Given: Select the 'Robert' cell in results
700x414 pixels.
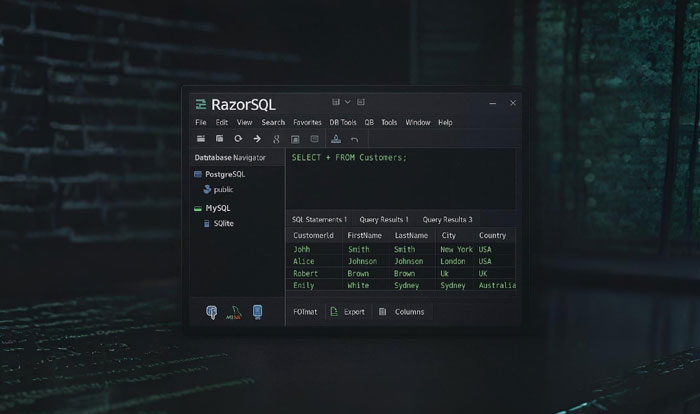Looking at the screenshot, I should point(305,273).
